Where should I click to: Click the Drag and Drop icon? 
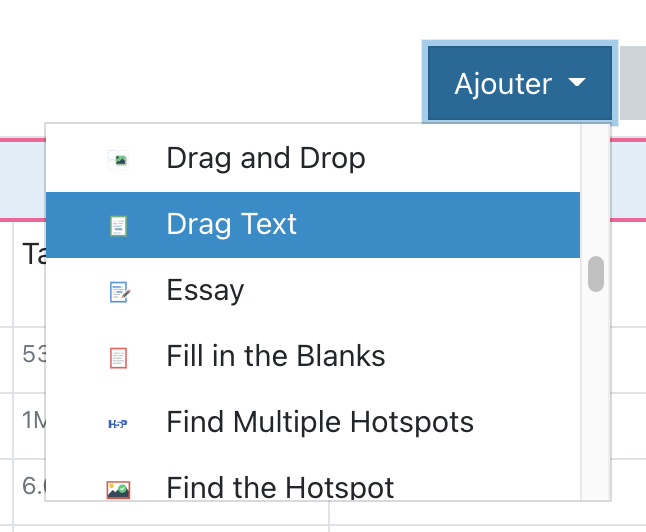pos(119,159)
